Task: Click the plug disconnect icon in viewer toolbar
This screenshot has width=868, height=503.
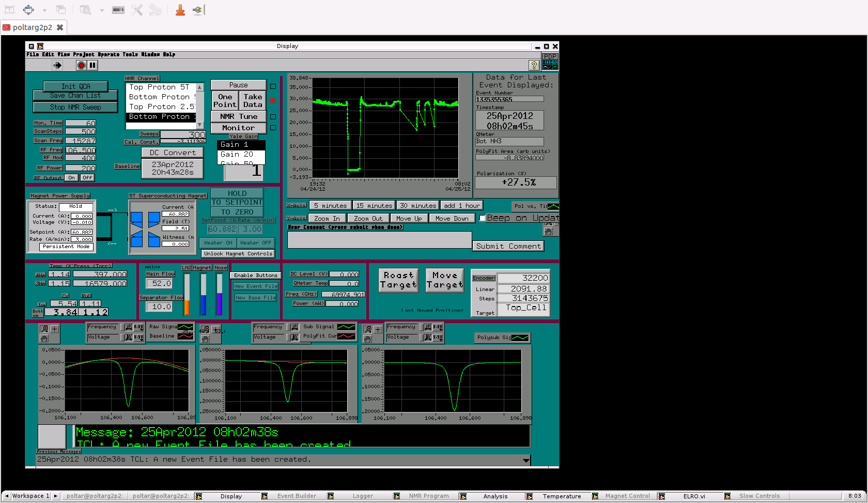Action: pos(198,9)
